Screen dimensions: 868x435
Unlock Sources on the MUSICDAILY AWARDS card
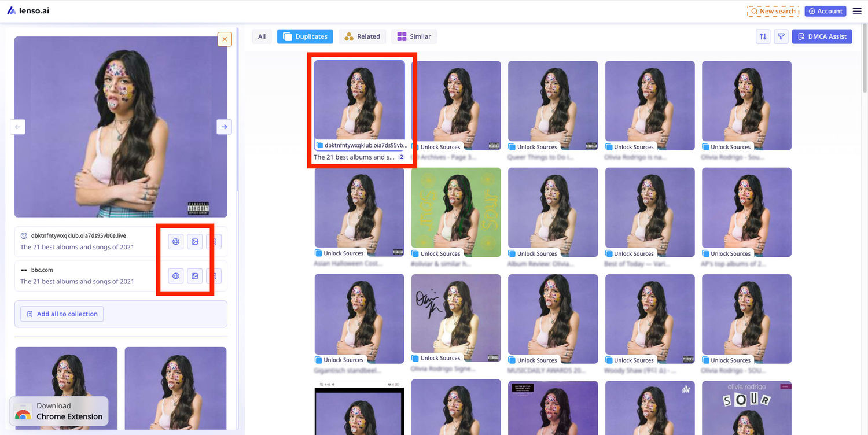(x=533, y=360)
